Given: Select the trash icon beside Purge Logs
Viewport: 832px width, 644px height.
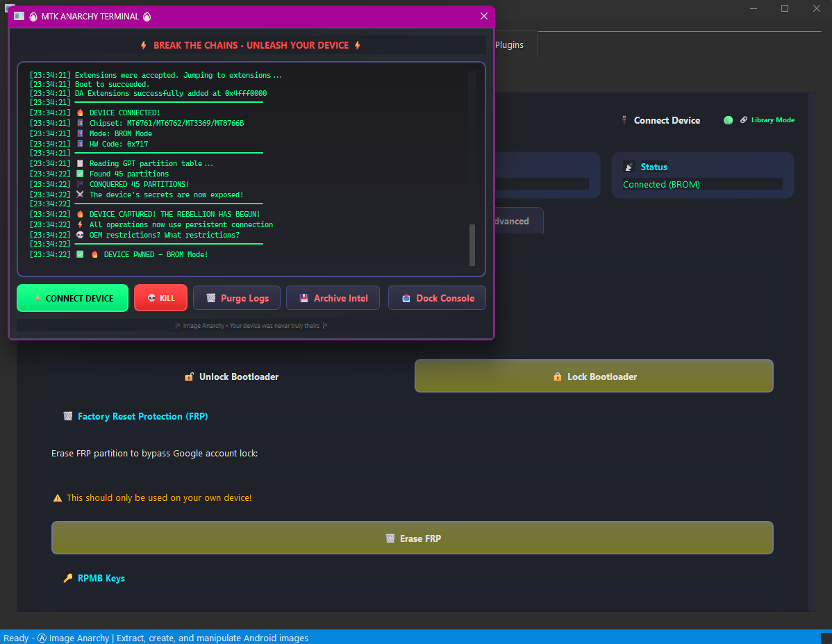Looking at the screenshot, I should click(211, 297).
